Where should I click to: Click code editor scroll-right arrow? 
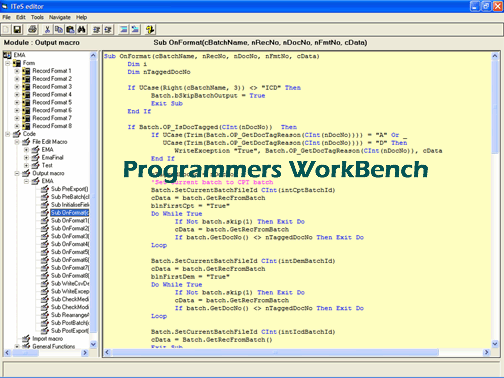coord(487,352)
